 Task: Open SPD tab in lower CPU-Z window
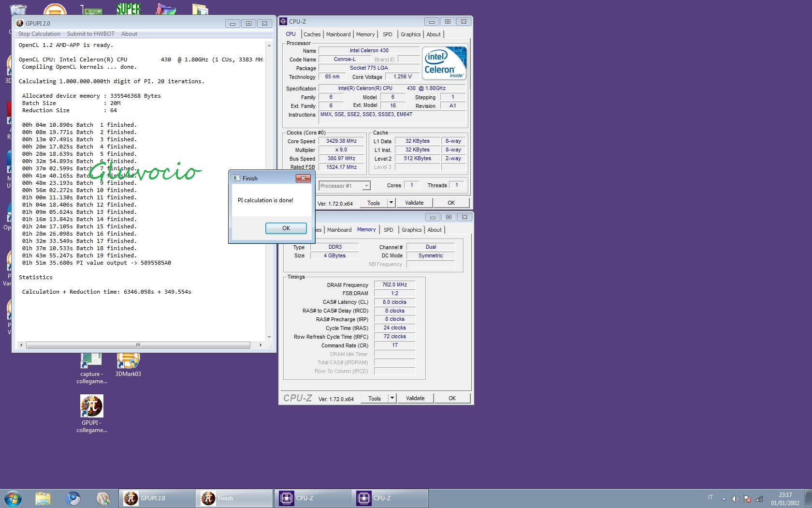389,230
